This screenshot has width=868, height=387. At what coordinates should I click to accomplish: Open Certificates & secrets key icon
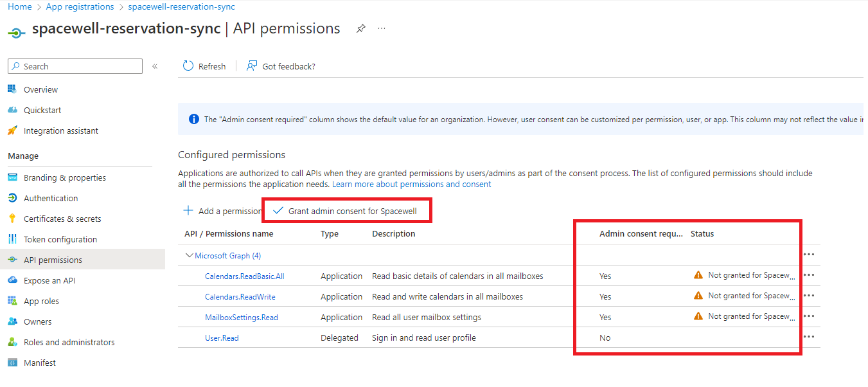click(x=12, y=219)
